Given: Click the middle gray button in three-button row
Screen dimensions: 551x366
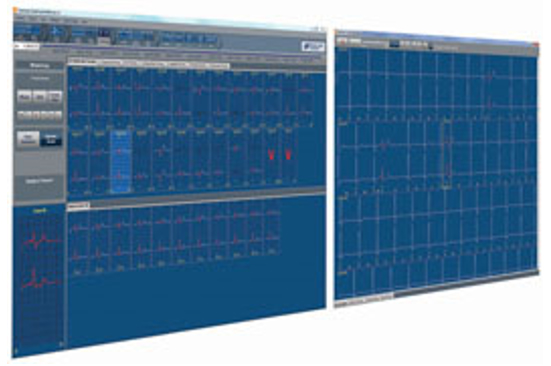Looking at the screenshot, I should pyautogui.click(x=40, y=97).
